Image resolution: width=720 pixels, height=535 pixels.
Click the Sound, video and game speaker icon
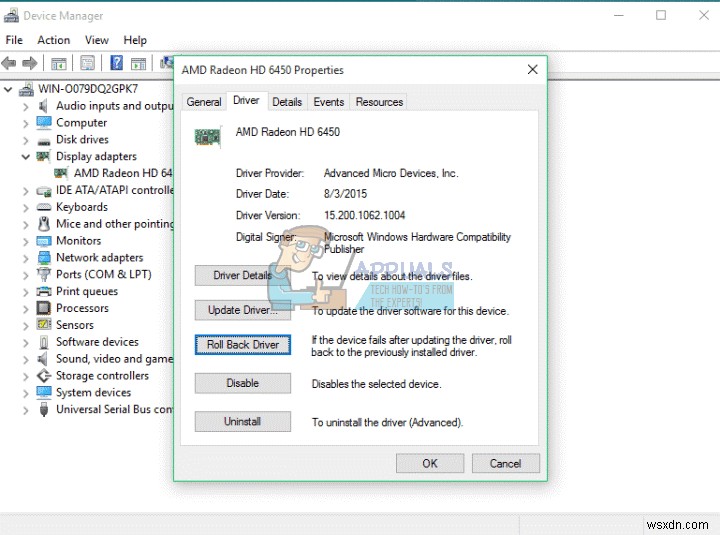coord(43,359)
